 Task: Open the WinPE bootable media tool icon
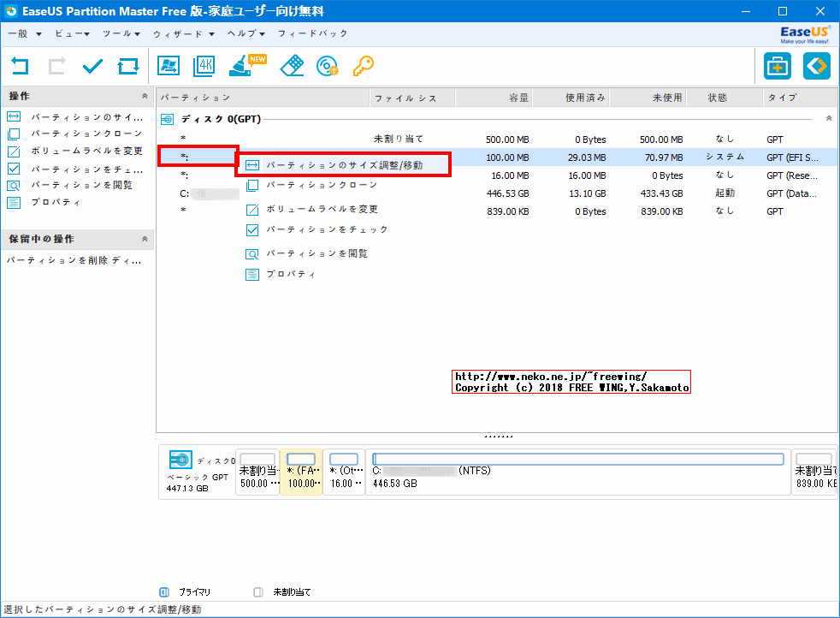click(168, 66)
